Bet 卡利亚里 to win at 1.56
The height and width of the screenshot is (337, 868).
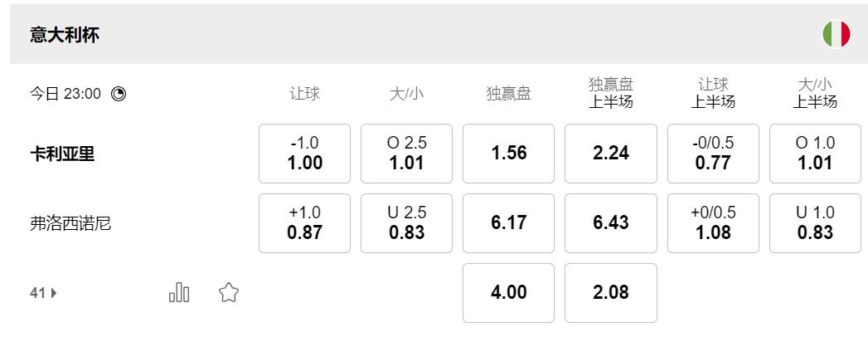pyautogui.click(x=508, y=154)
